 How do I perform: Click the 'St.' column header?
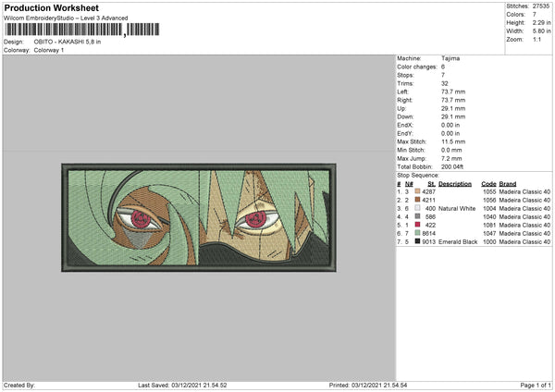[x=431, y=184]
